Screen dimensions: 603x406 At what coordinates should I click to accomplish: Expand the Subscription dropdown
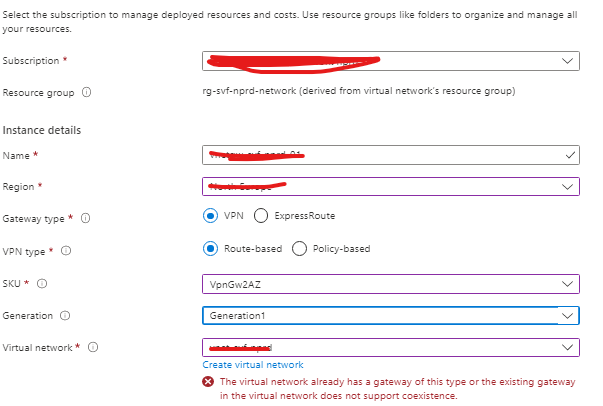[391, 61]
